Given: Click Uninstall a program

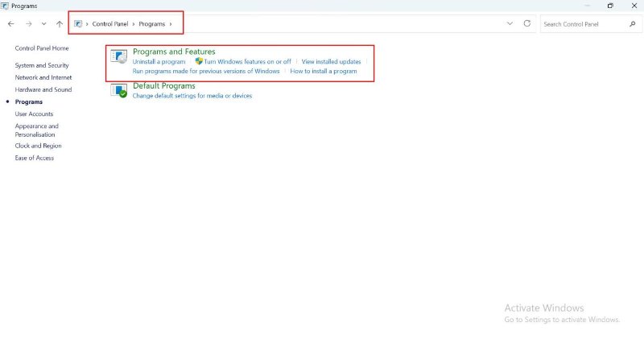Looking at the screenshot, I should tap(159, 62).
